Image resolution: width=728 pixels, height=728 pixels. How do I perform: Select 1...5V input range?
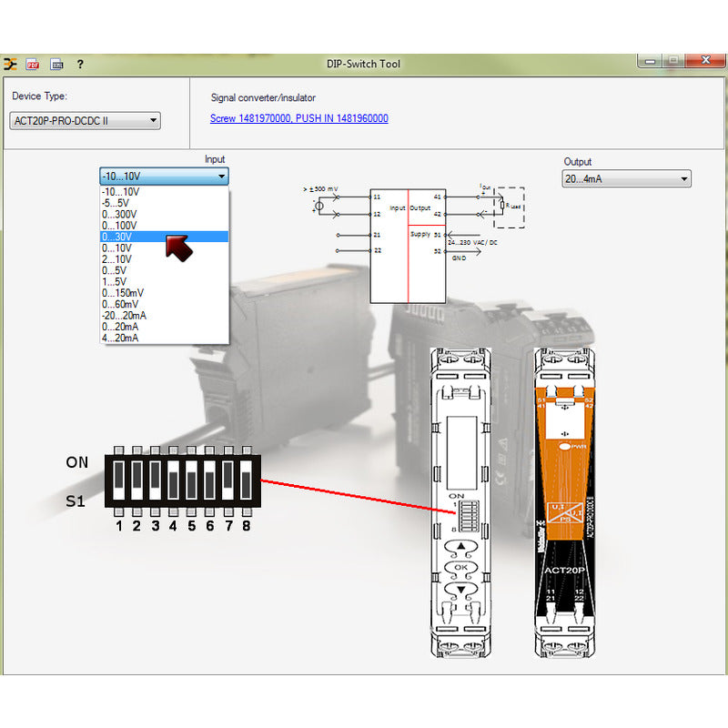point(165,282)
